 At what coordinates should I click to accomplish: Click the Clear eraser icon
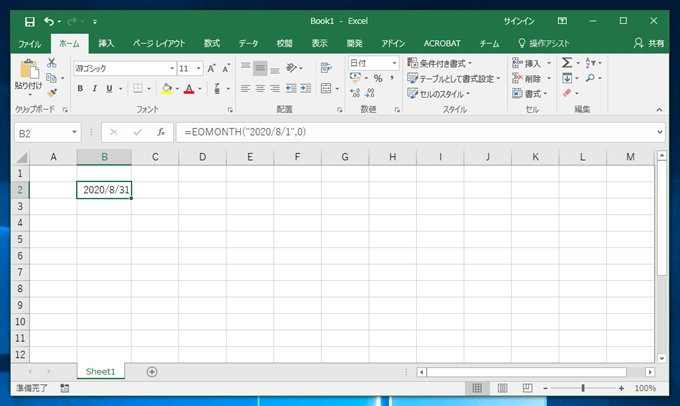[x=567, y=93]
